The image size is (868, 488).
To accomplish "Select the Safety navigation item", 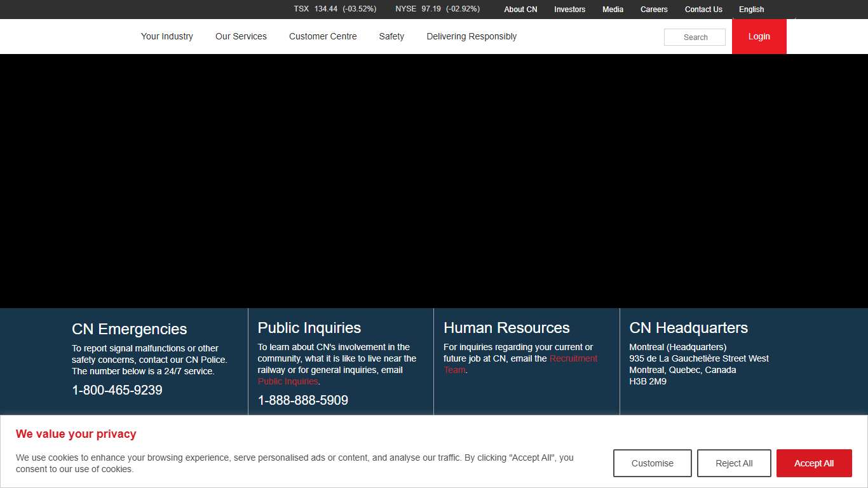I will point(391,37).
